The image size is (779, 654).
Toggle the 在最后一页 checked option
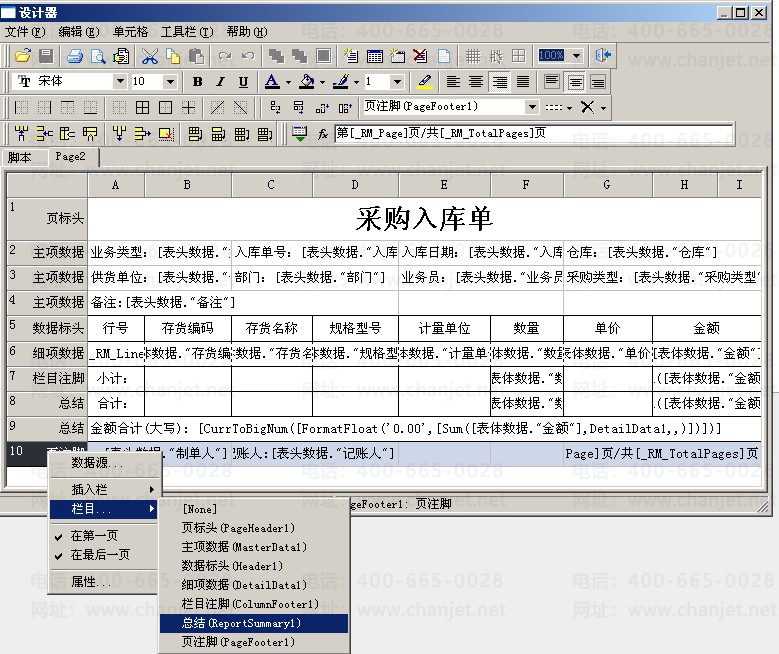pos(100,555)
